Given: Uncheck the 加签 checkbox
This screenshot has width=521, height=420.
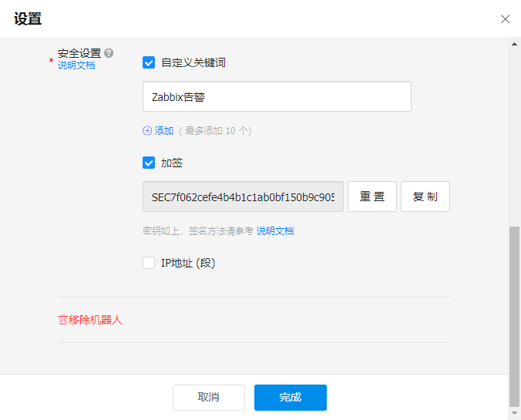Looking at the screenshot, I should click(149, 163).
